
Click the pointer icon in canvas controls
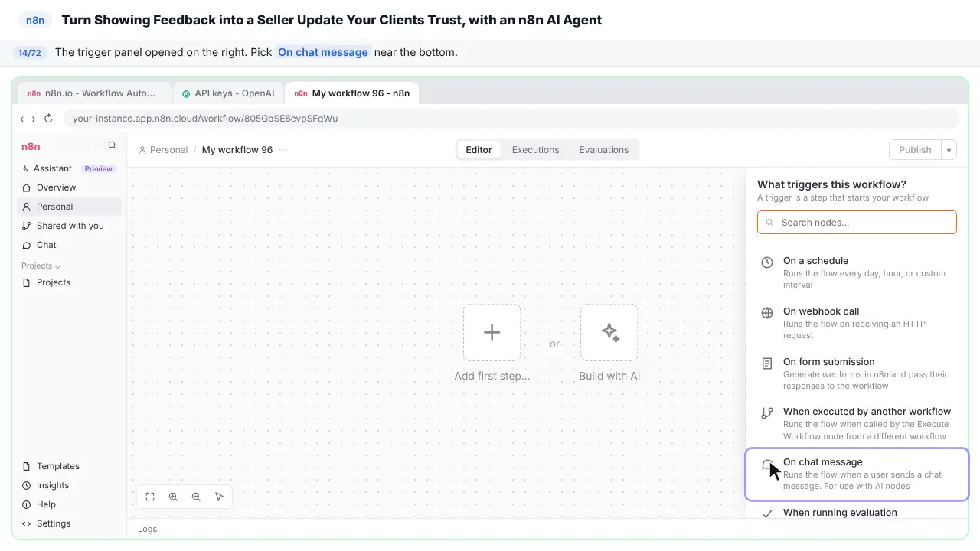coord(219,497)
